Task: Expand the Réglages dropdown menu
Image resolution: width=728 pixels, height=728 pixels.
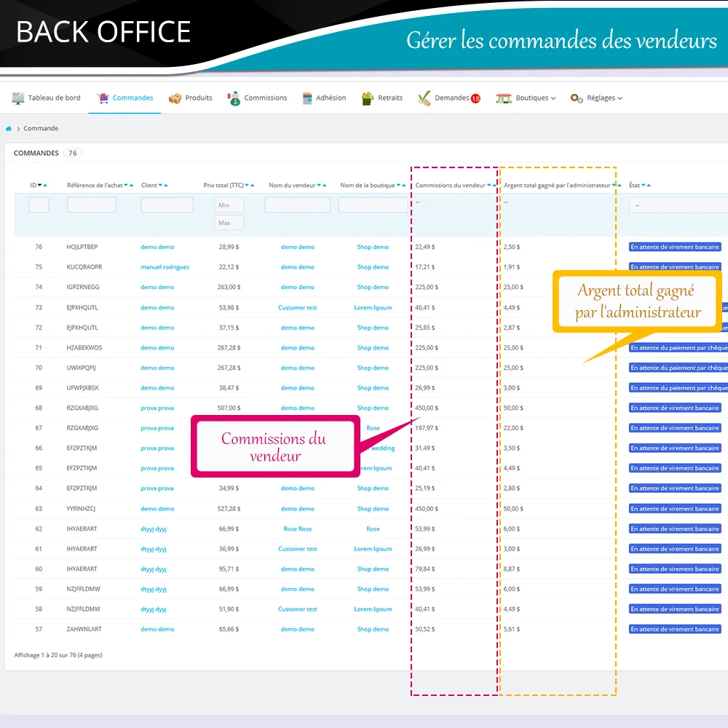Action: tap(620, 98)
